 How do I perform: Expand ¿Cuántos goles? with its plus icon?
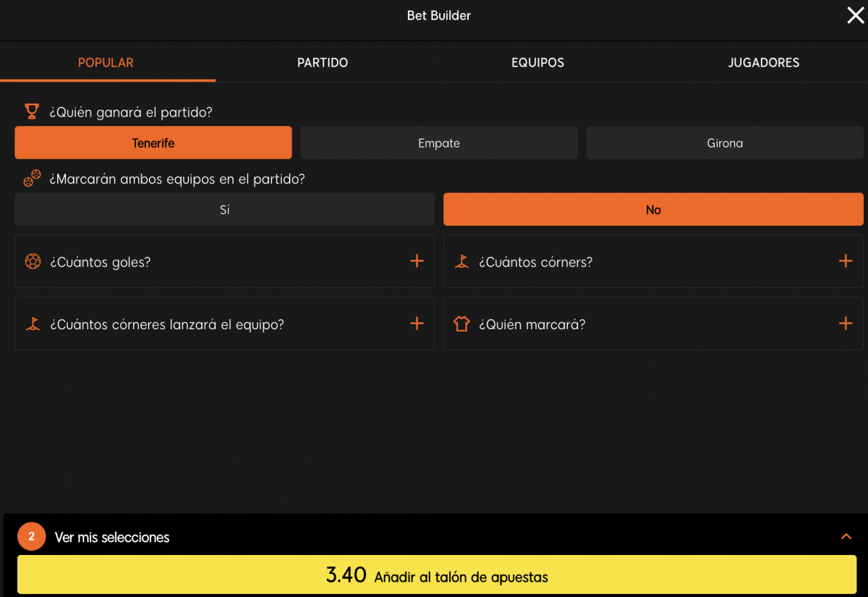tap(417, 261)
